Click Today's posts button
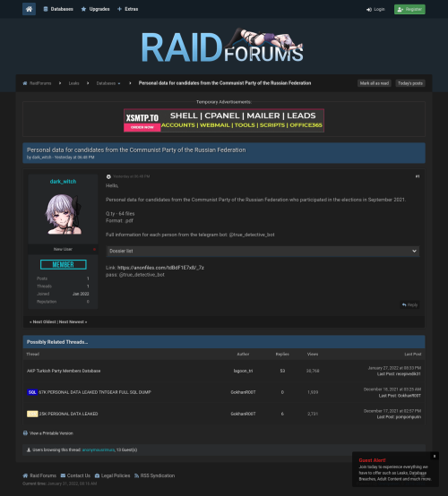Screen dimensions: 448x496 [410, 83]
